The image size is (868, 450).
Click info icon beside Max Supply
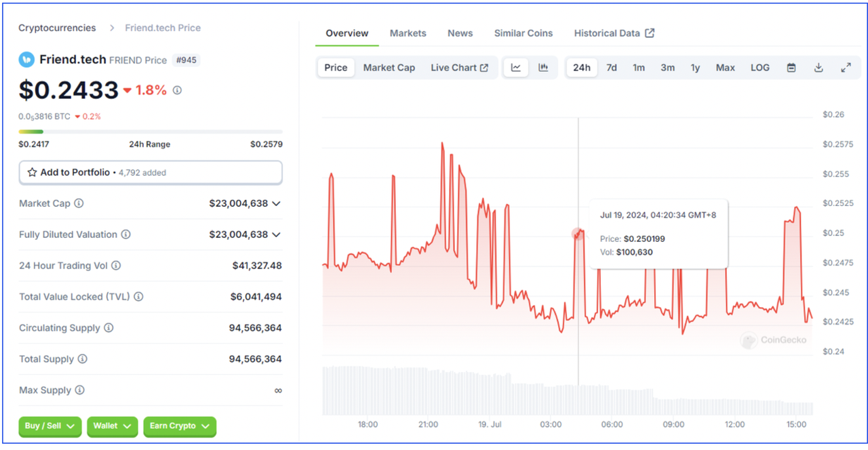point(79,390)
